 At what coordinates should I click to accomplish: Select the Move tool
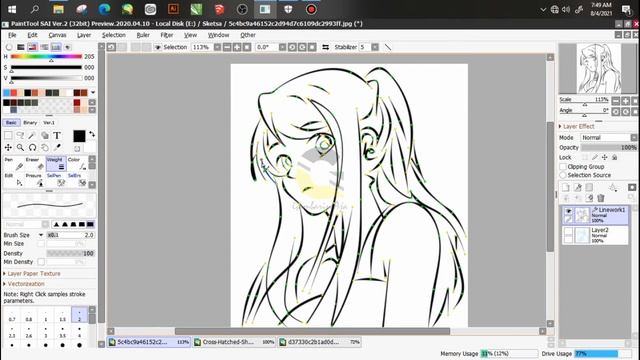coord(8,147)
